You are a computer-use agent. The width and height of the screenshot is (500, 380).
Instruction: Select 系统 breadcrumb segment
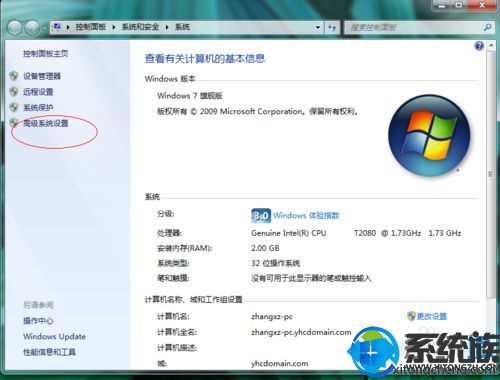click(x=182, y=27)
